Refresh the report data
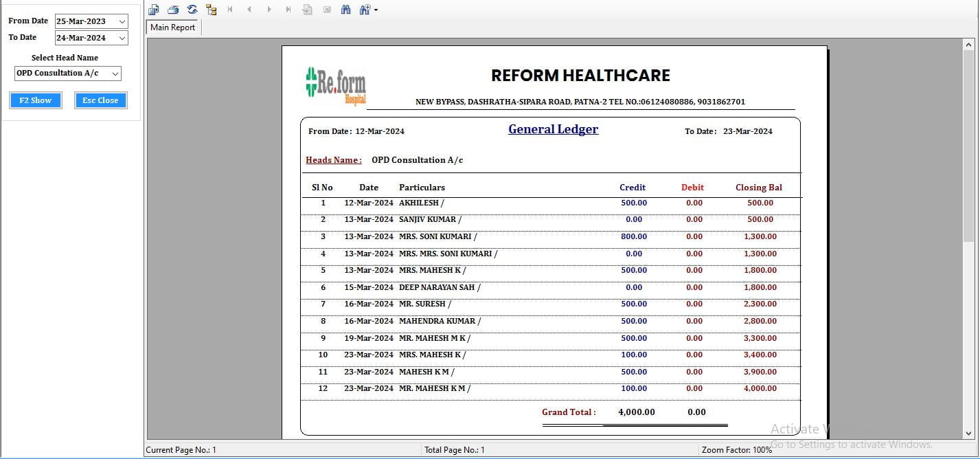The image size is (980, 459). pos(192,9)
